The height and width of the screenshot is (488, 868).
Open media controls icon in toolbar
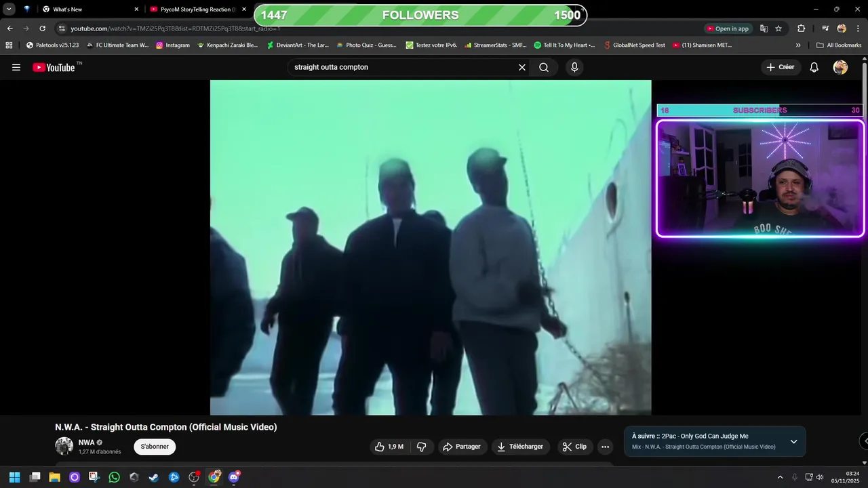825,28
